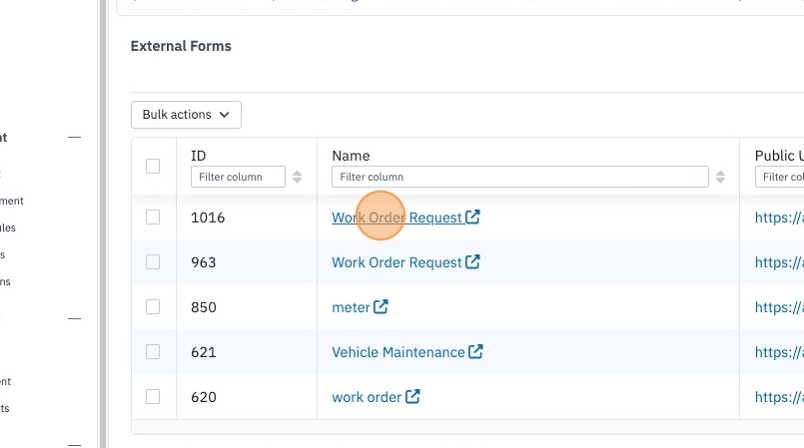The width and height of the screenshot is (804, 448).
Task: Open Work Order Request form 963
Action: point(397,262)
